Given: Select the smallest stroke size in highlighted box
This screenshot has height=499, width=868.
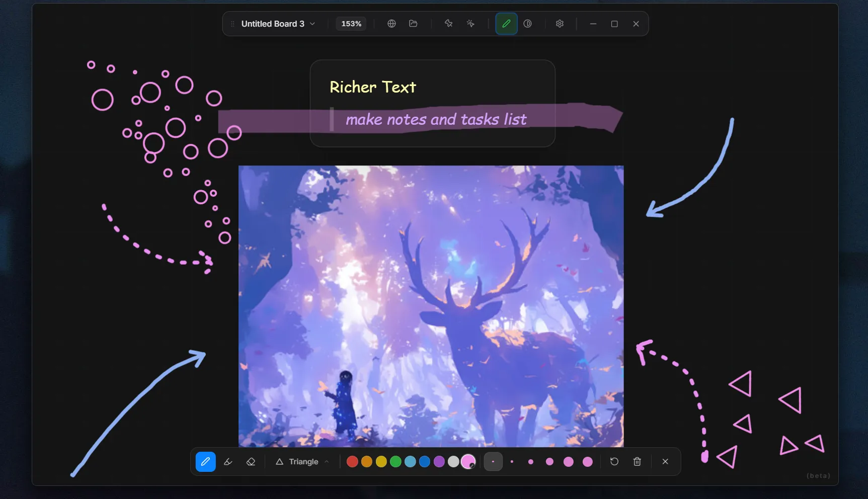Looking at the screenshot, I should click(x=493, y=462).
